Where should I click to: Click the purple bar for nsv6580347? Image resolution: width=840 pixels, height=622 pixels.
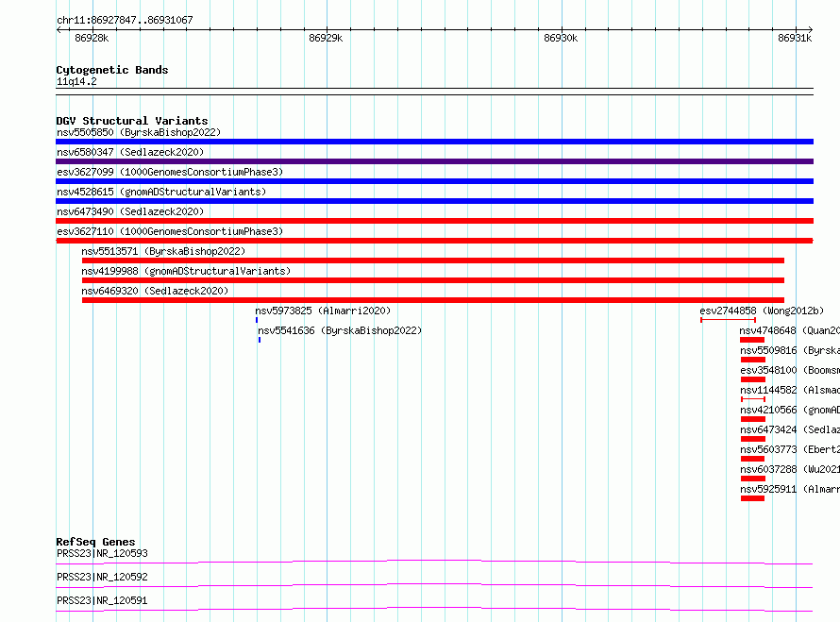(434, 161)
